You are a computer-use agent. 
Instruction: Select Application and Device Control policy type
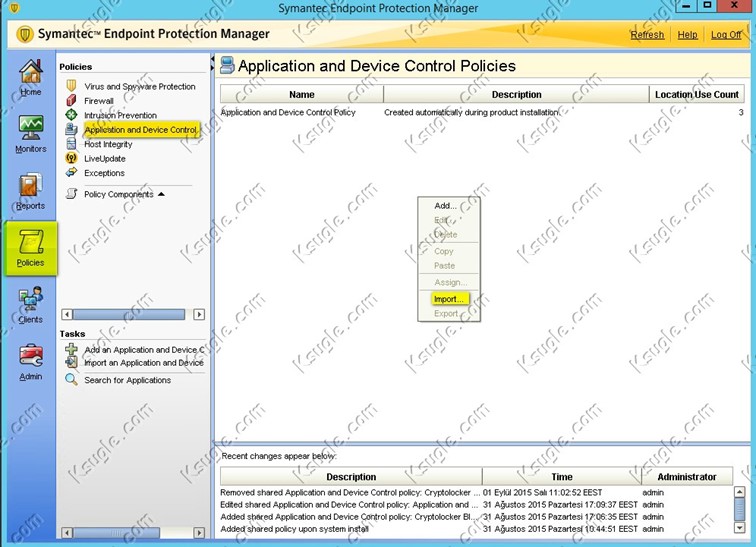click(x=141, y=130)
